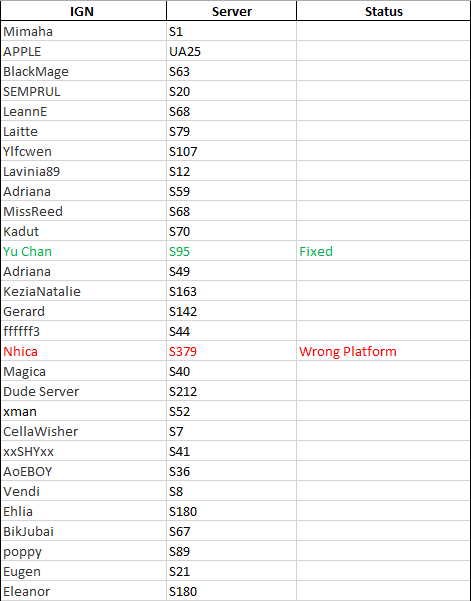Image resolution: width=471 pixels, height=601 pixels.
Task: Click the green Fixed status cell
Action: pos(383,251)
